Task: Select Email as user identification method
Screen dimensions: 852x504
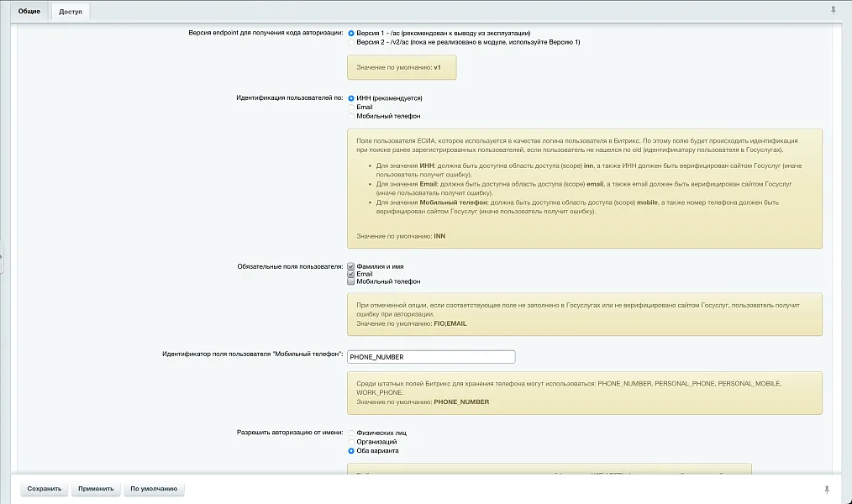Action: (350, 106)
